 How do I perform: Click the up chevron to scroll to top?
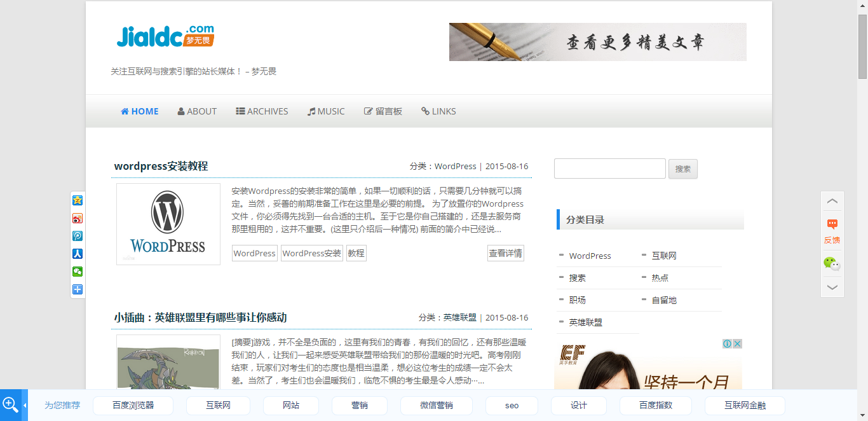click(832, 201)
